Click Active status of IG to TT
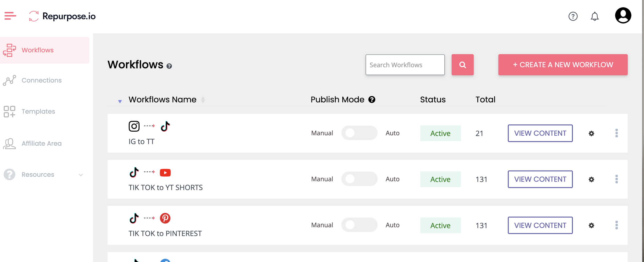Screen dimensions: 644x262 point(440,133)
